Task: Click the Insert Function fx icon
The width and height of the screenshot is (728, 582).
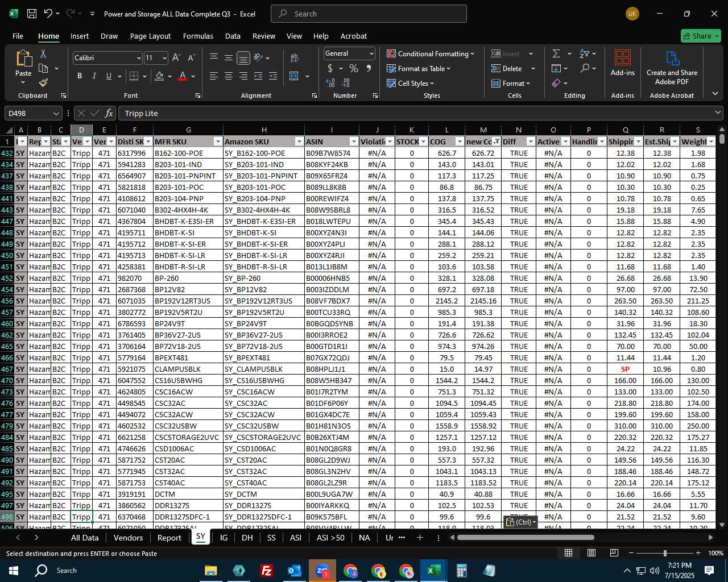Action: (109, 113)
